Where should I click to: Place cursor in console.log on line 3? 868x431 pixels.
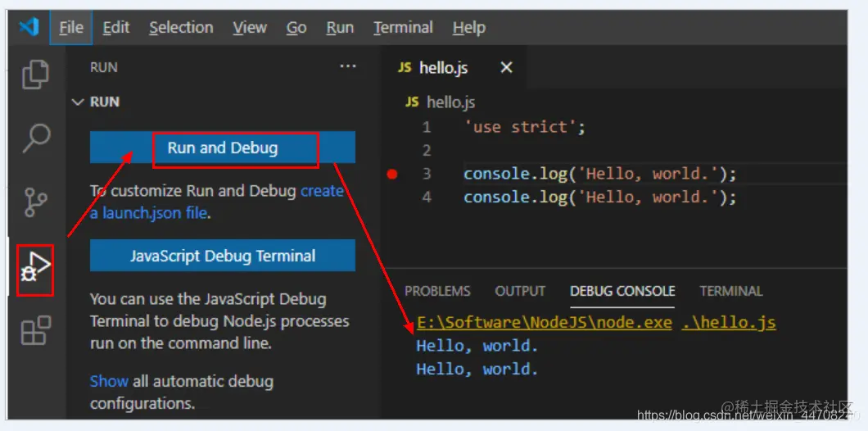click(x=600, y=174)
